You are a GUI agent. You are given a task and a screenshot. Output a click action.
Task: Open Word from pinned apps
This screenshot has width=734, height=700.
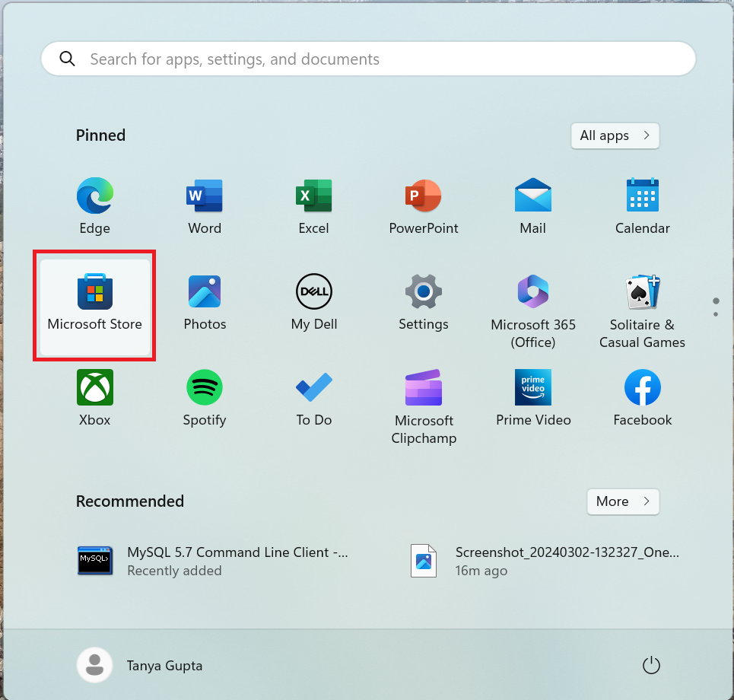click(x=205, y=205)
